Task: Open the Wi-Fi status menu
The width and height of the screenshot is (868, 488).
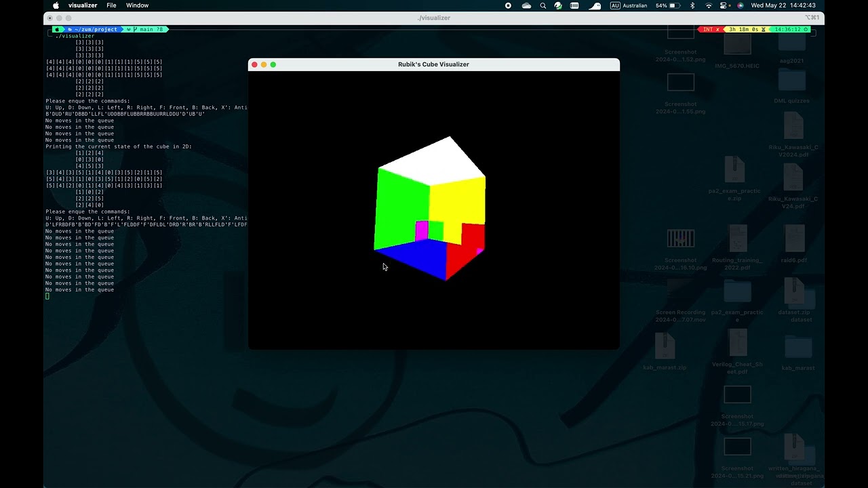Action: pyautogui.click(x=709, y=5)
